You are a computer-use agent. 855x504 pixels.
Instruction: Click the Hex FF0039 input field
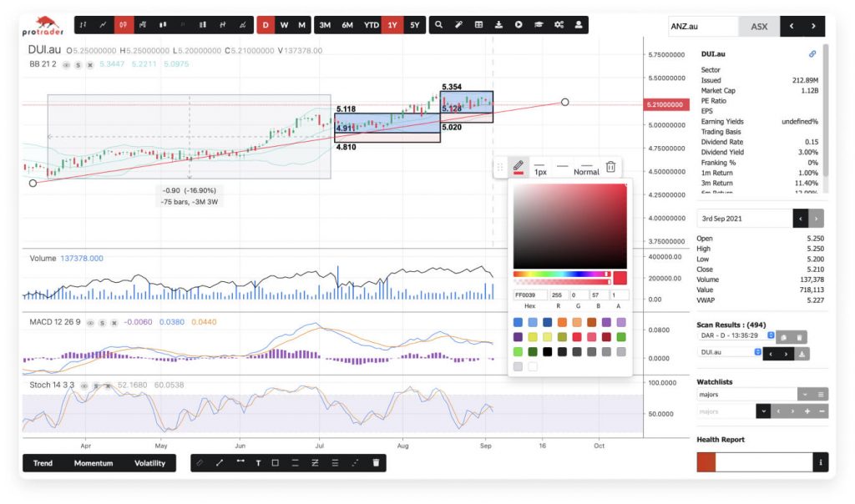point(530,295)
